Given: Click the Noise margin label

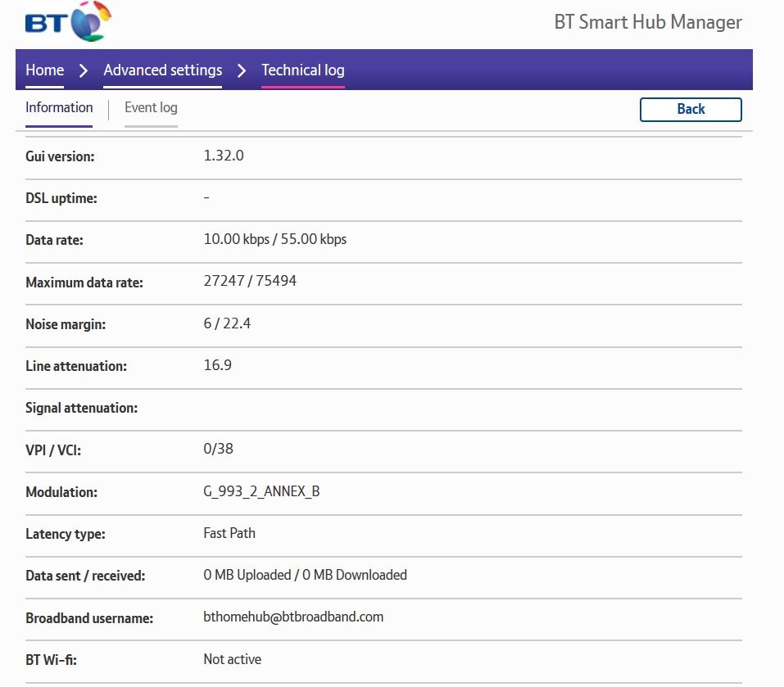Looking at the screenshot, I should [x=66, y=325].
